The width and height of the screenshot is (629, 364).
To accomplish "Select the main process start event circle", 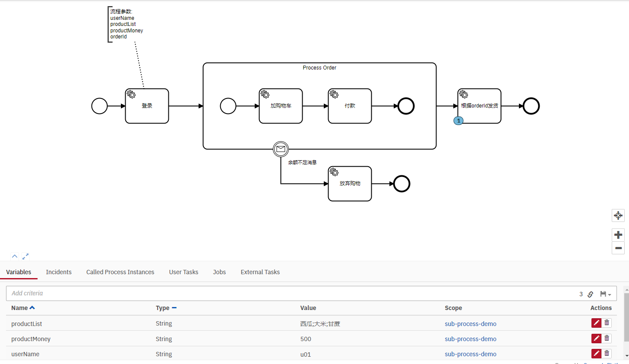I will pos(99,106).
